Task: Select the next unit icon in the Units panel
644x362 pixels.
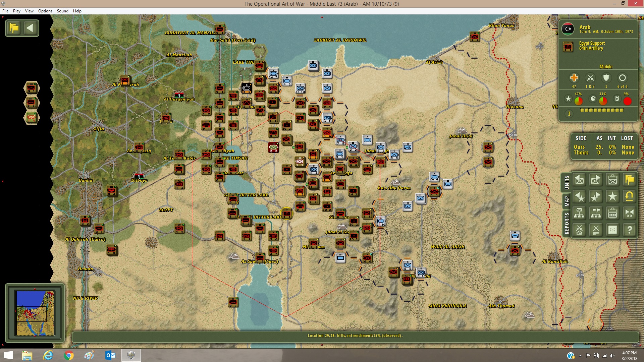Action: pos(596,180)
